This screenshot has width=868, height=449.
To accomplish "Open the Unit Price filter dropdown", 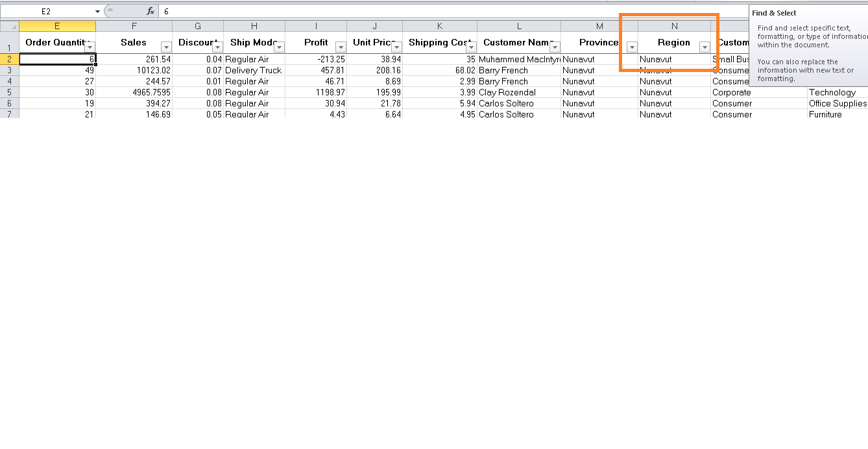I will click(x=396, y=46).
